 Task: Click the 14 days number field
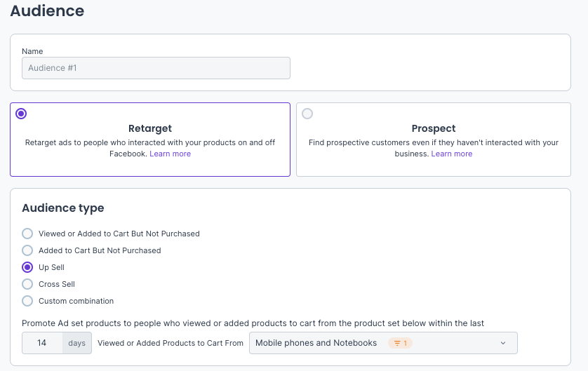point(42,343)
